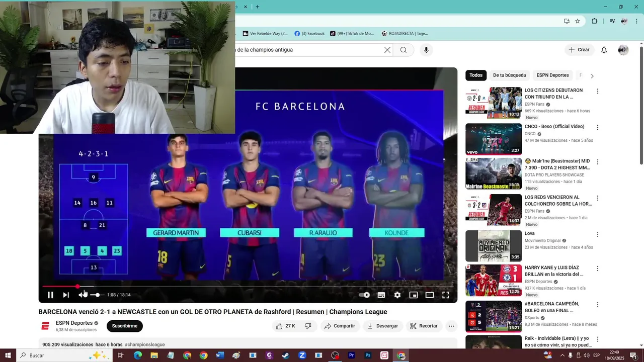Open a new browser tab
This screenshot has width=644, height=362.
tap(258, 7)
